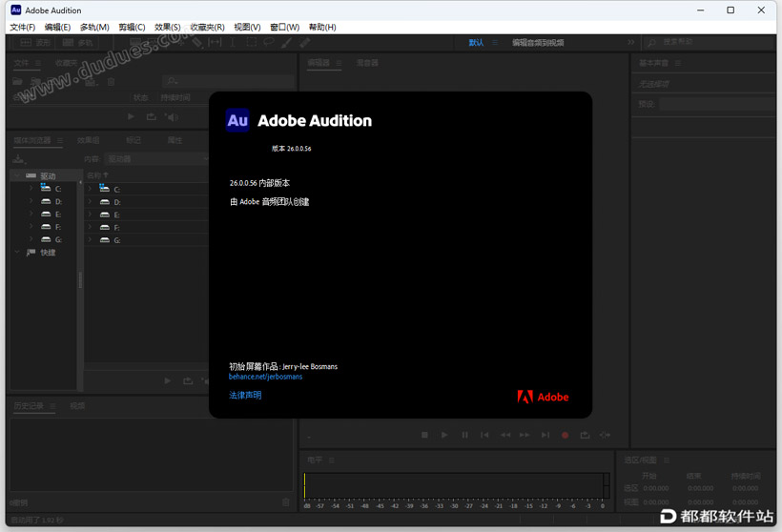Sort by the name column header
This screenshot has width=782, height=532.
(x=97, y=175)
